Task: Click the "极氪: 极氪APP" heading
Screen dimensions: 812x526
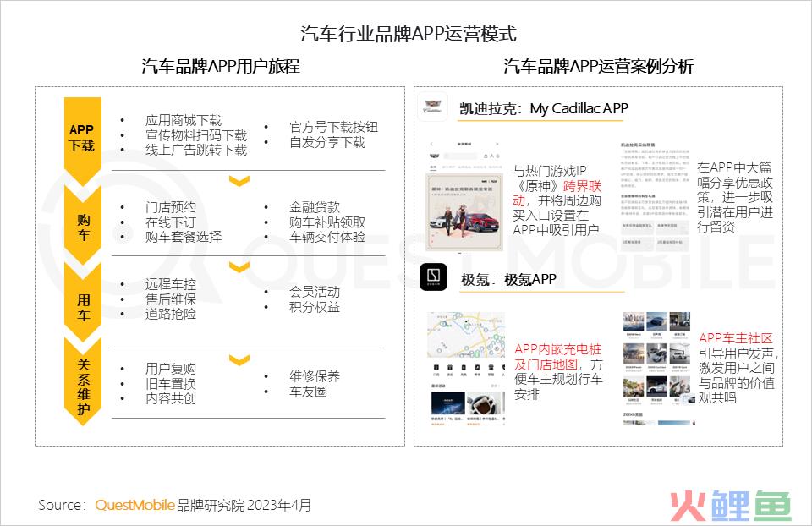Action: [x=508, y=280]
